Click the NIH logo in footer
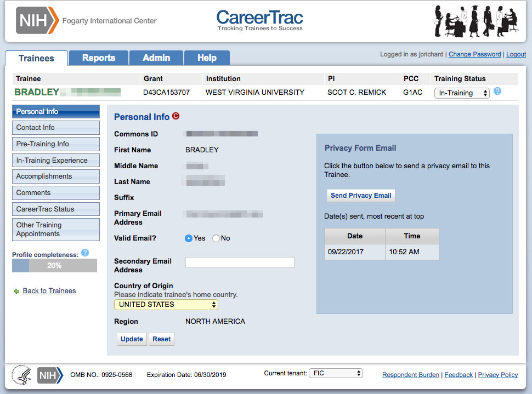The height and width of the screenshot is (394, 532). point(50,375)
